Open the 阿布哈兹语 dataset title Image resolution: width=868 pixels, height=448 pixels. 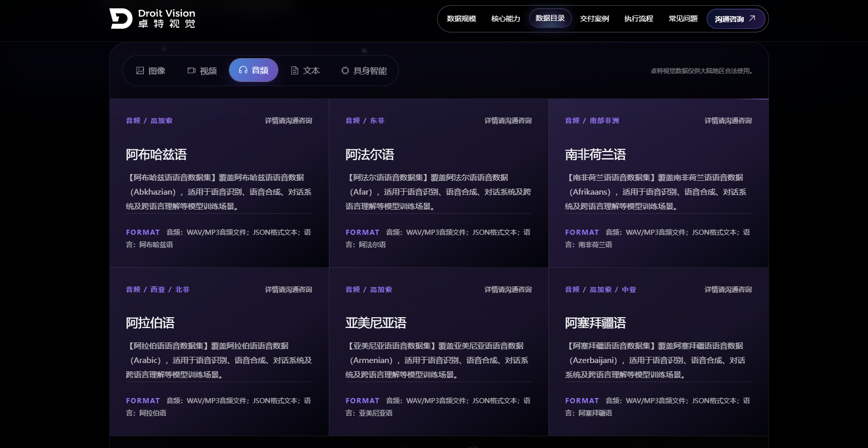pyautogui.click(x=156, y=154)
